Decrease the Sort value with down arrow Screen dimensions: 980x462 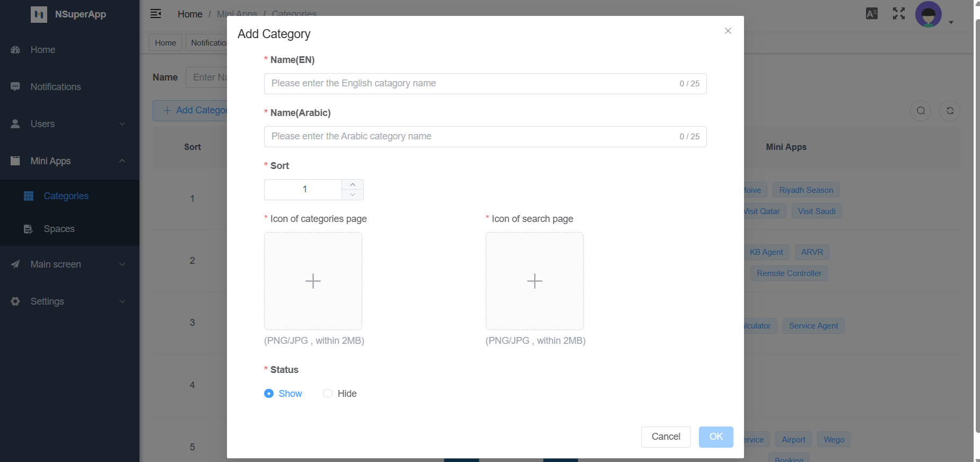(353, 195)
